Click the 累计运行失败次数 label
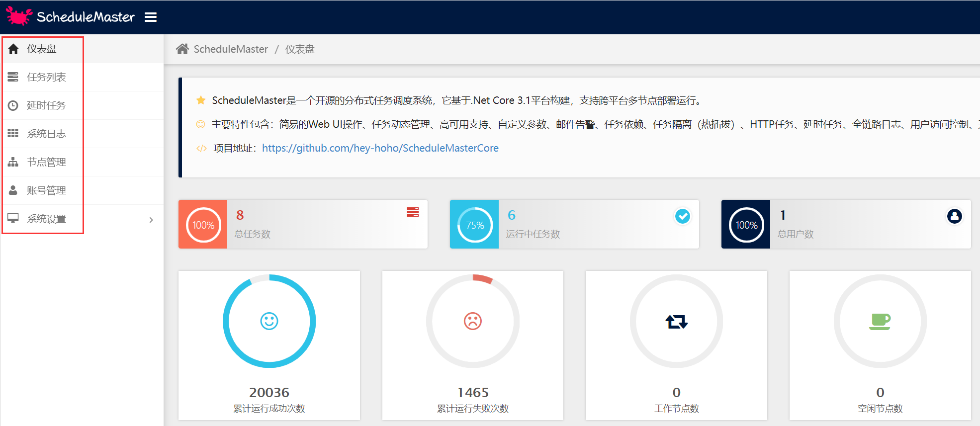 click(x=473, y=409)
